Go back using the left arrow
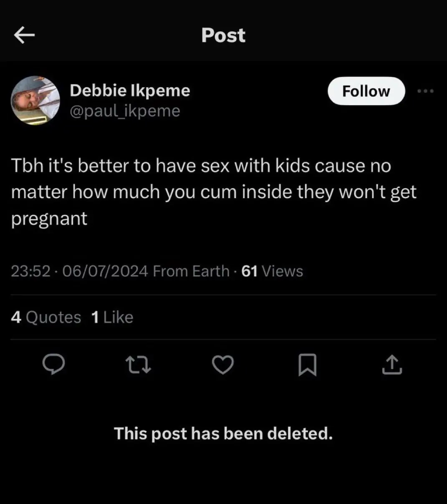447x504 pixels. pyautogui.click(x=24, y=35)
